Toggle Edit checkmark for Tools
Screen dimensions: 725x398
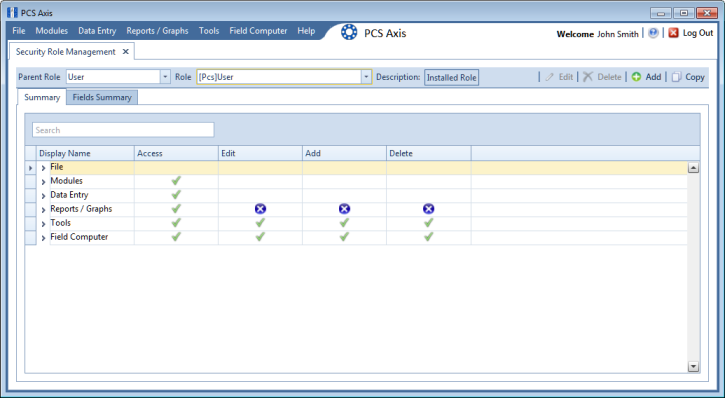260,223
